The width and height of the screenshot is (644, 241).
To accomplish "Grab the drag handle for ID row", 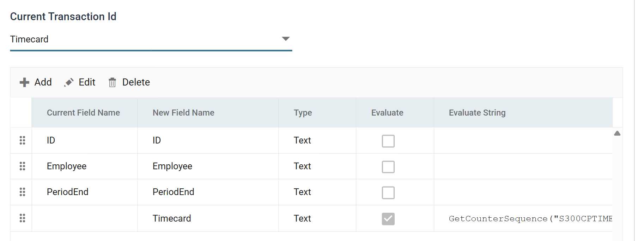I will 22,140.
